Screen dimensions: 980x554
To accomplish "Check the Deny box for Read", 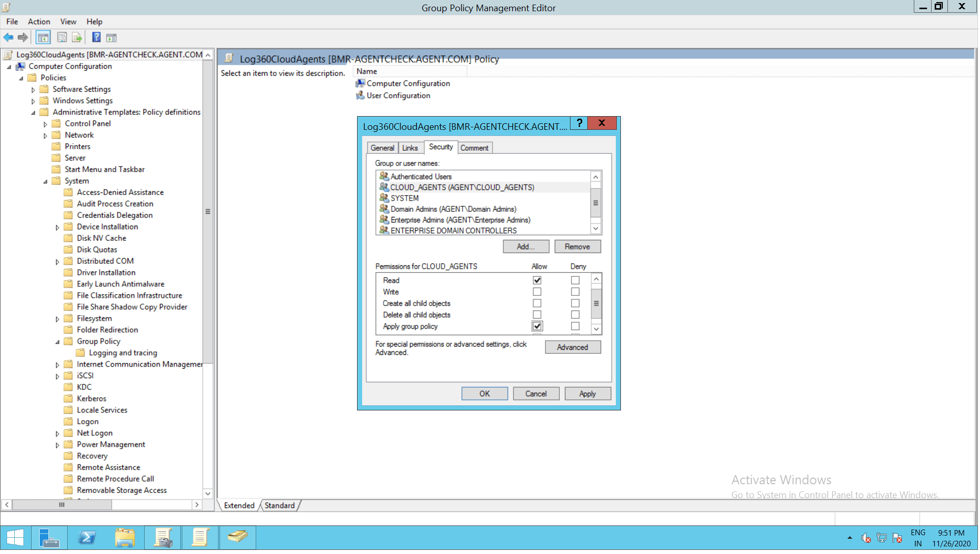I will click(x=576, y=281).
